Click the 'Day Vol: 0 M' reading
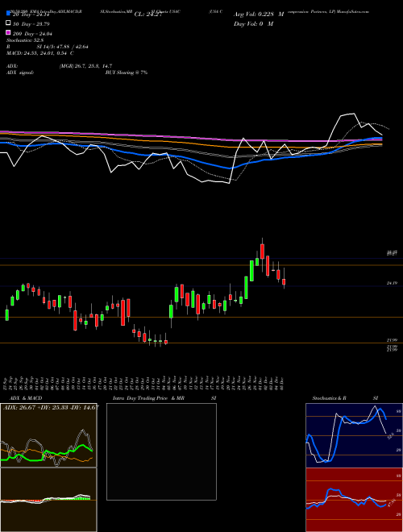Screen dimensions: 403x532 (x=253, y=24)
